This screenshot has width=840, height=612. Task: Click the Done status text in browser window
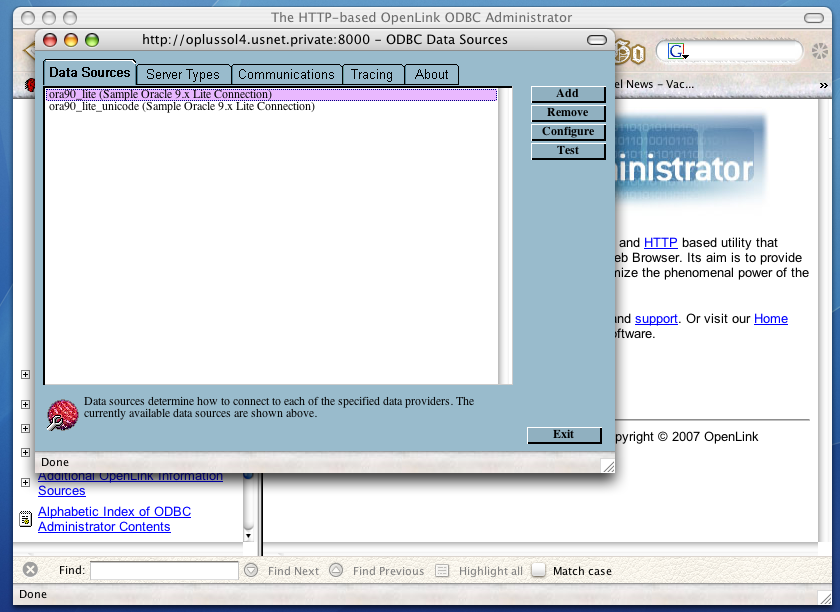33,594
